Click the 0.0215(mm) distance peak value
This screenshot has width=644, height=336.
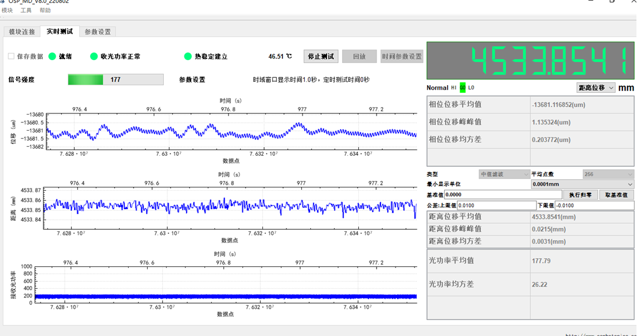click(x=549, y=229)
